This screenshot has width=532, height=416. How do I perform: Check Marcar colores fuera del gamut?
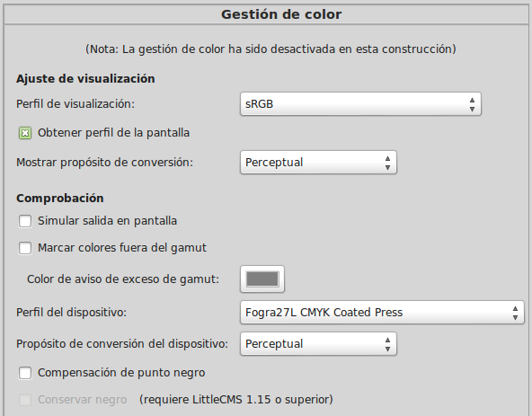pos(25,248)
